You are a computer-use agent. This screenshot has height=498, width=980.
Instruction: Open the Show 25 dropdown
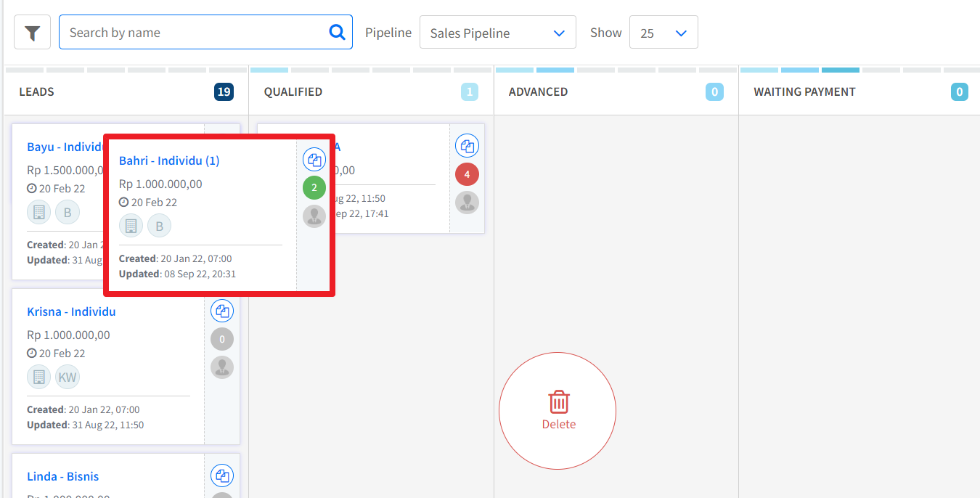coord(663,33)
